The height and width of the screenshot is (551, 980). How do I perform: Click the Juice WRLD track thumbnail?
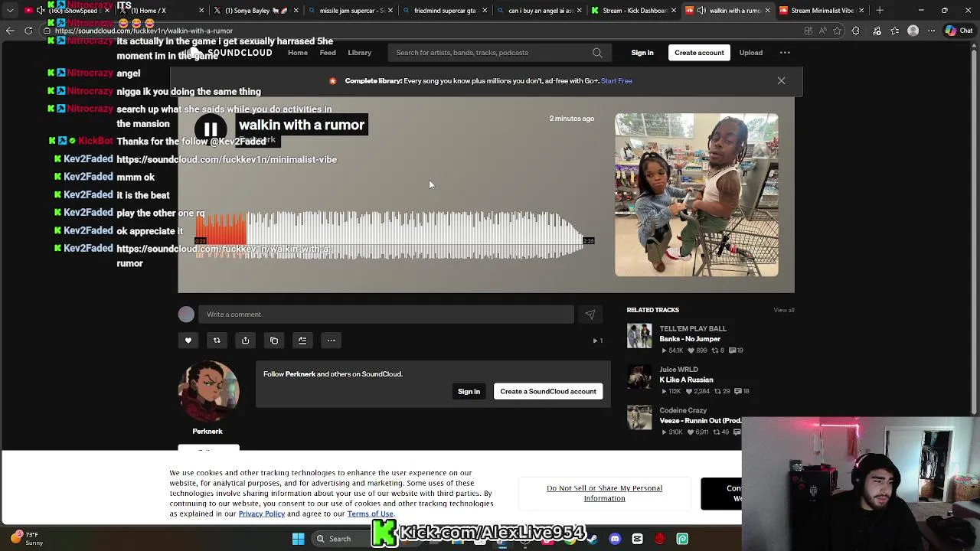point(639,377)
